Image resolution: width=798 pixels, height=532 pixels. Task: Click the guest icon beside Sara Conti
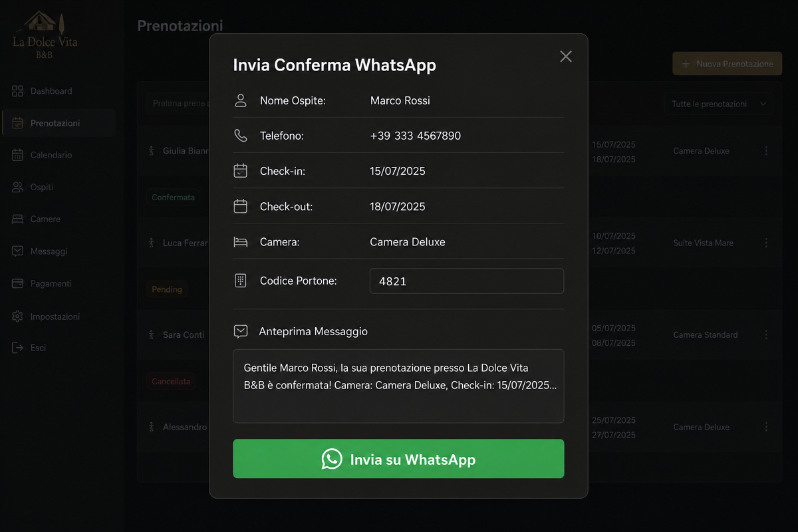pyautogui.click(x=152, y=335)
